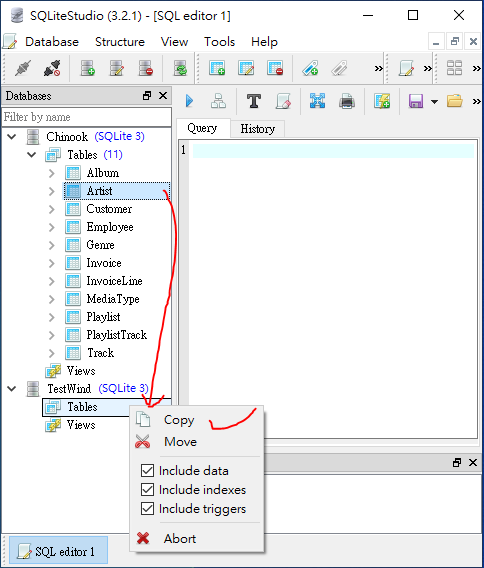Image resolution: width=484 pixels, height=568 pixels.
Task: Execute query with blue play icon
Action: pos(189,101)
